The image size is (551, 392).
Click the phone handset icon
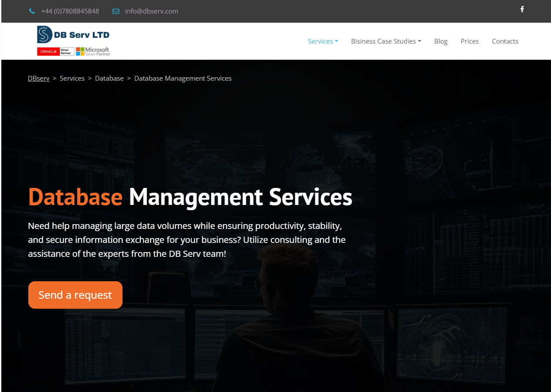click(32, 11)
